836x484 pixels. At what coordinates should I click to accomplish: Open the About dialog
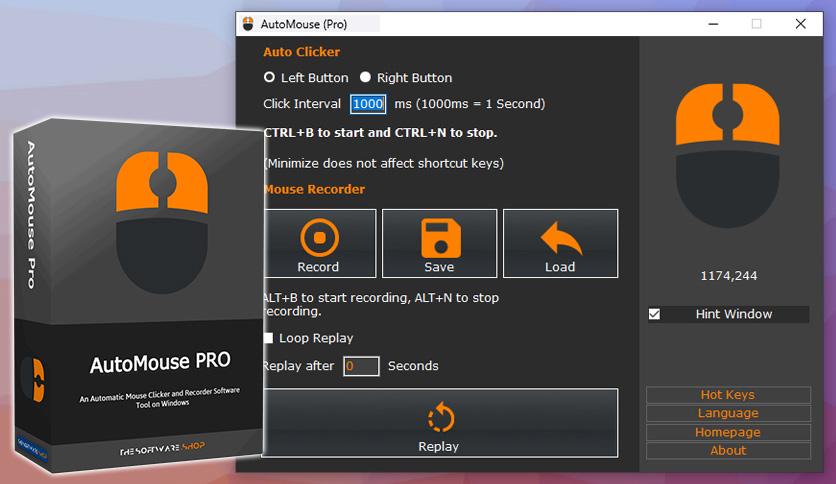[728, 450]
